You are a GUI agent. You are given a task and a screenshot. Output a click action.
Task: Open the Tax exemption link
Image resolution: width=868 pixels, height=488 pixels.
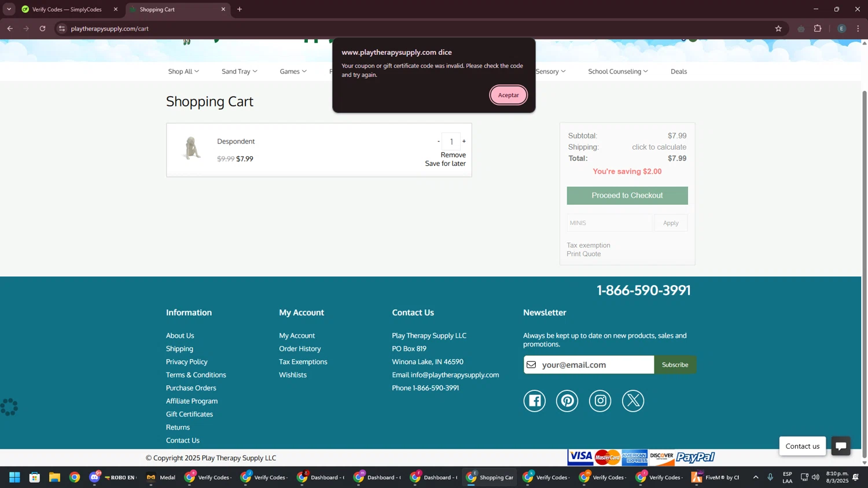click(589, 245)
